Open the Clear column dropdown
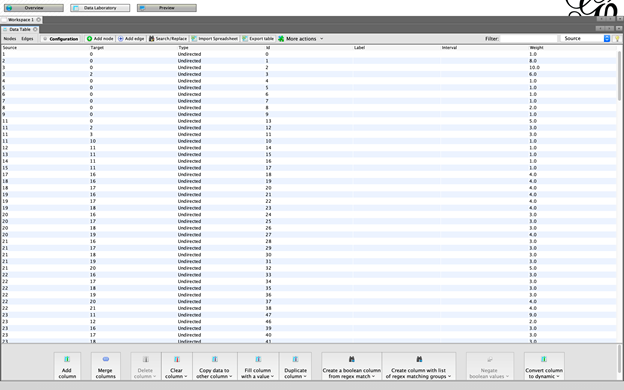The image size is (624, 390). pyautogui.click(x=176, y=366)
